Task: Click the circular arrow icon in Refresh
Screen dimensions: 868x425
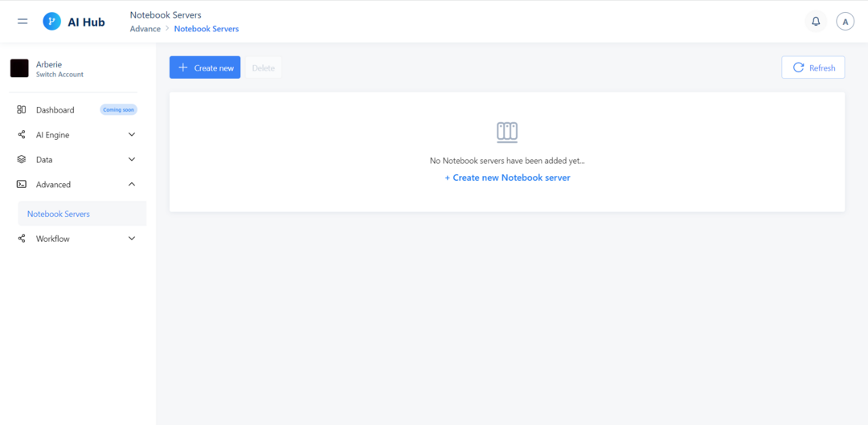Action: (x=798, y=67)
